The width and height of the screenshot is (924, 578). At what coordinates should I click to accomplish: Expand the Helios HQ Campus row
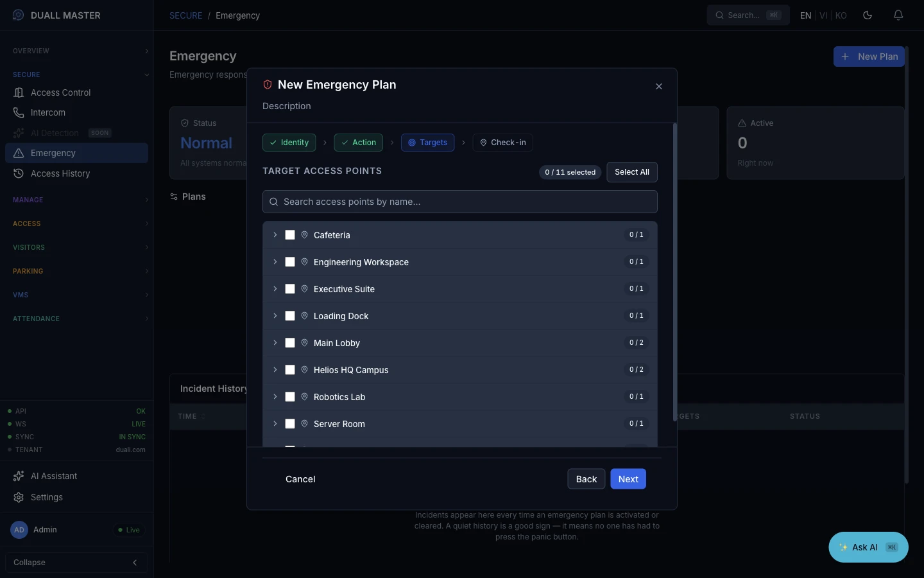click(x=275, y=370)
